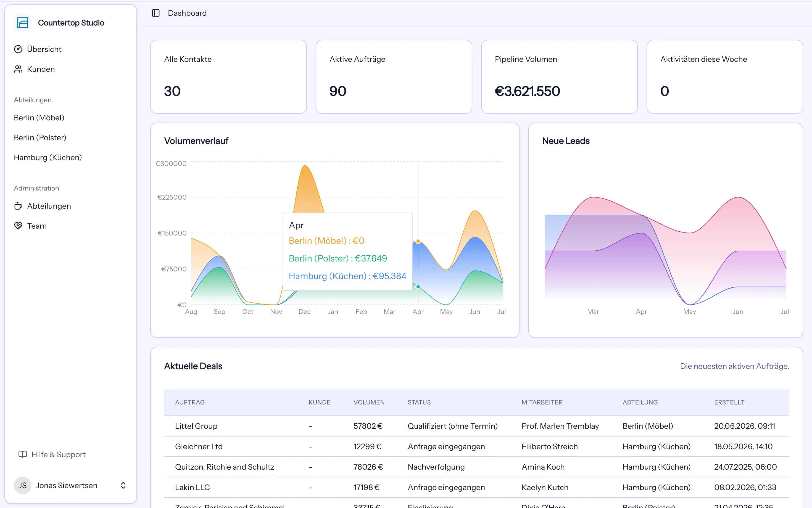The width and height of the screenshot is (812, 508).
Task: Toggle the sidebar panel icon
Action: pyautogui.click(x=155, y=13)
